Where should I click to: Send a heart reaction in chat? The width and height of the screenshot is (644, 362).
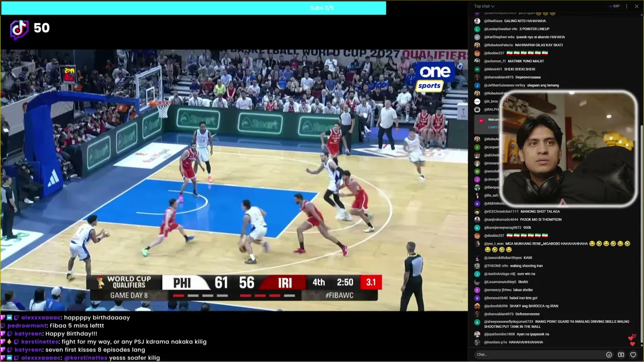click(633, 354)
